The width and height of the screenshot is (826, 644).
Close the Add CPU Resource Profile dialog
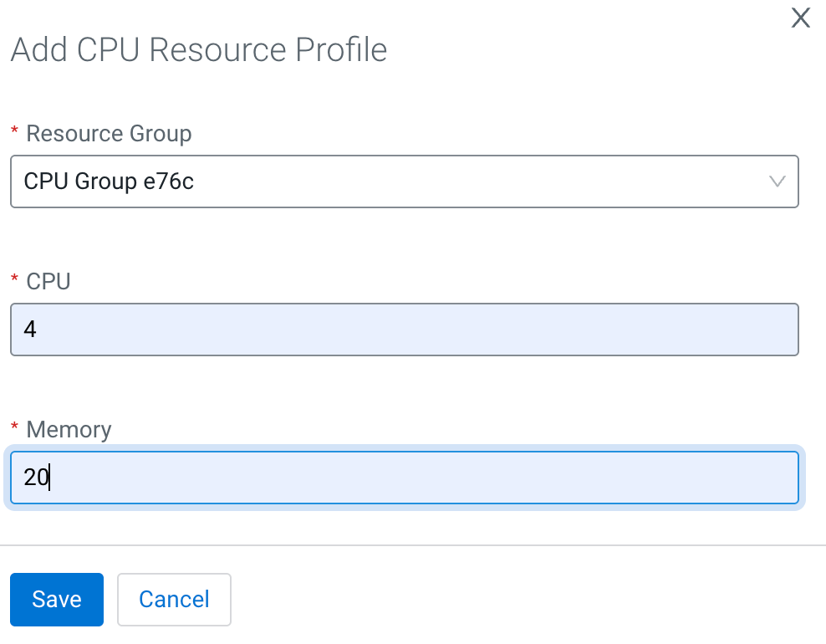800,18
